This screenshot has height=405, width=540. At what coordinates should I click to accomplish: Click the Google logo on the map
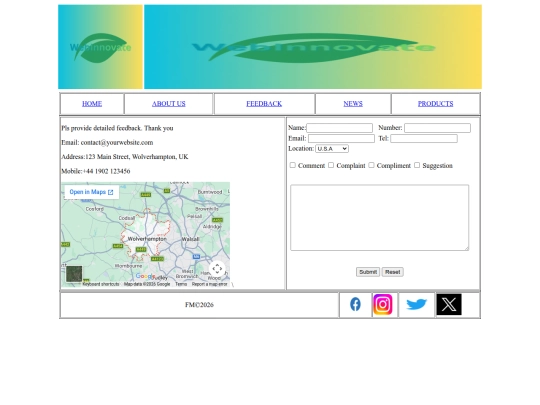tap(145, 276)
